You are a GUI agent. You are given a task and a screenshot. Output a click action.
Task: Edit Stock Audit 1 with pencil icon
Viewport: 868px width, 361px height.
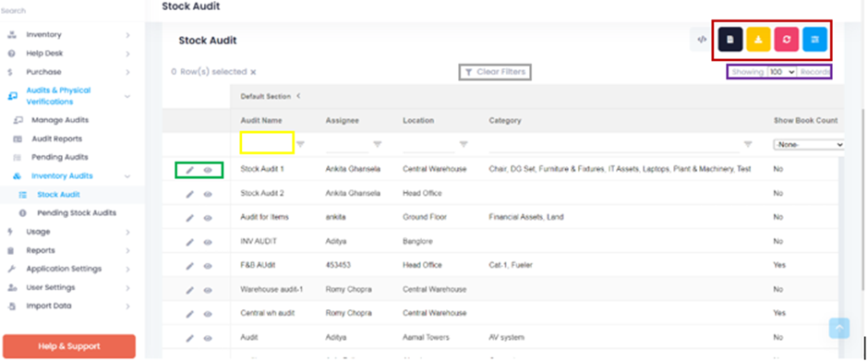190,170
